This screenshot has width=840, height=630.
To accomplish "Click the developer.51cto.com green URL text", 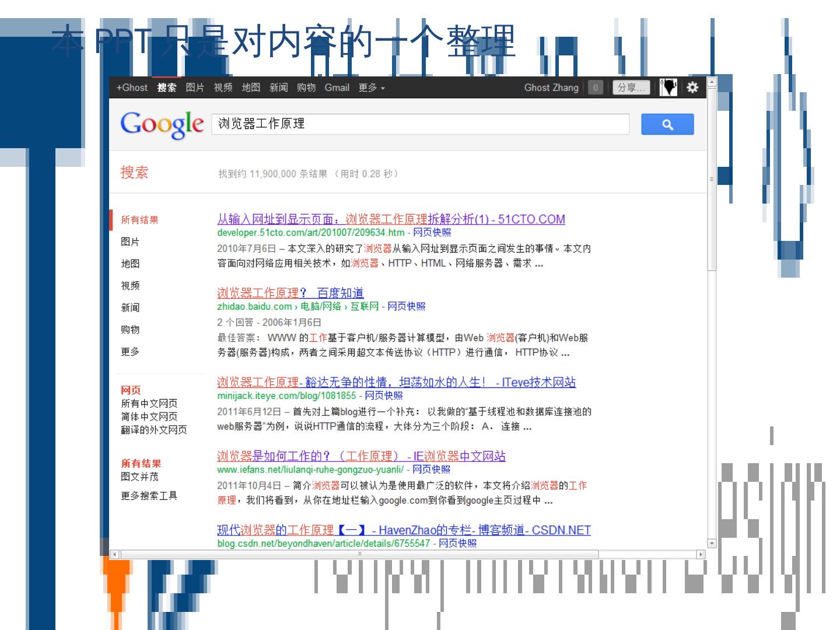I will (x=310, y=233).
